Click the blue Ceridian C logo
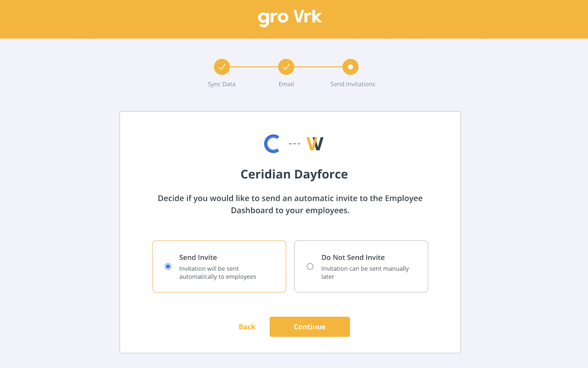Screen dimensions: 588x368 point(271,144)
